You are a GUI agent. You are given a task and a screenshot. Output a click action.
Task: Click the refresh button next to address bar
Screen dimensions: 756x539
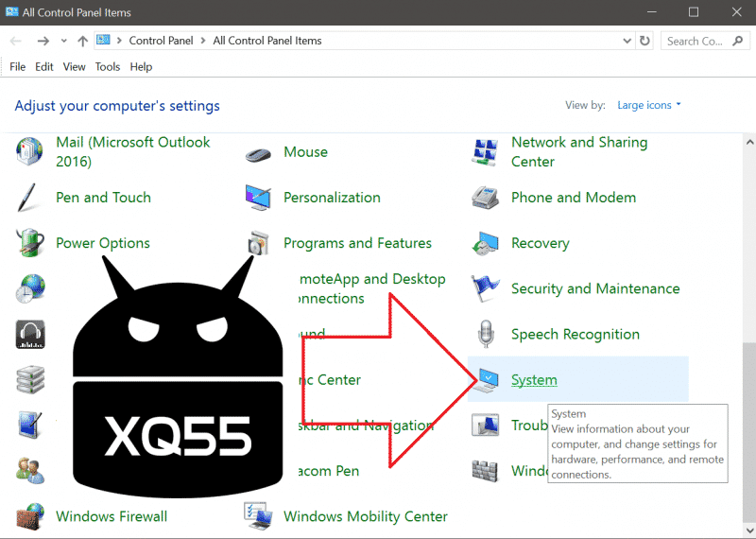click(645, 41)
